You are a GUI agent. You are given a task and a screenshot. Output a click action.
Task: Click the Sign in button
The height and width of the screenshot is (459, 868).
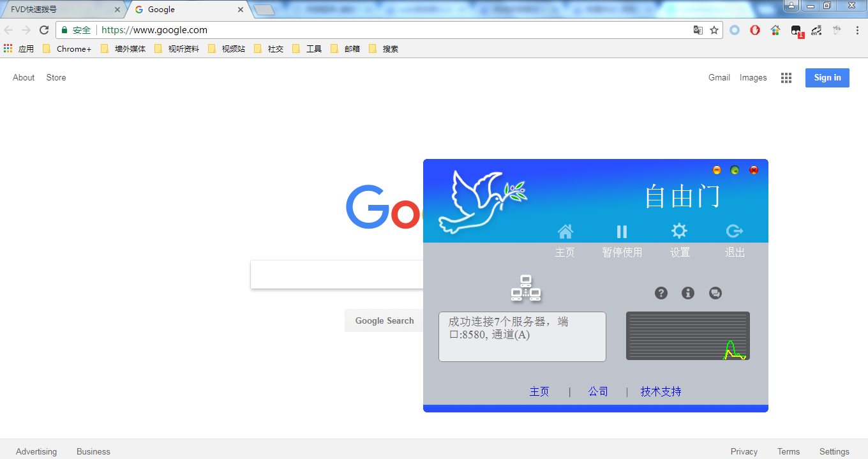click(x=827, y=77)
